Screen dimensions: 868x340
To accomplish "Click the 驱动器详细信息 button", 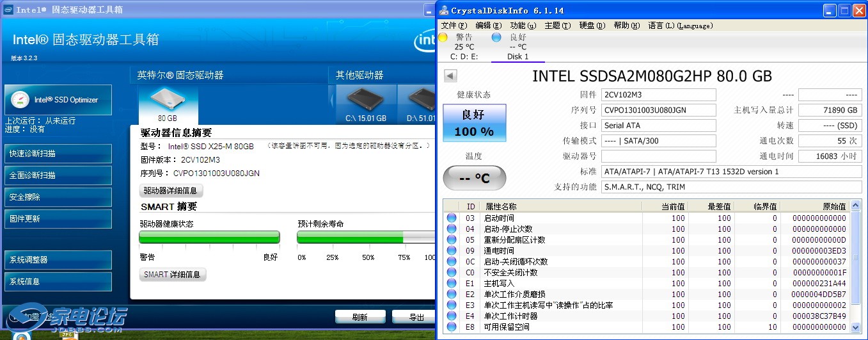I will [x=171, y=191].
